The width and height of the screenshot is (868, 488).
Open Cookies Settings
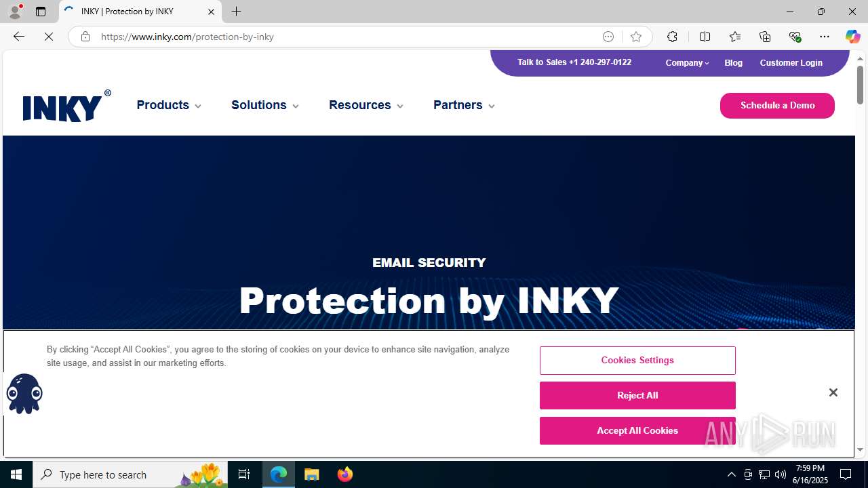pyautogui.click(x=637, y=360)
